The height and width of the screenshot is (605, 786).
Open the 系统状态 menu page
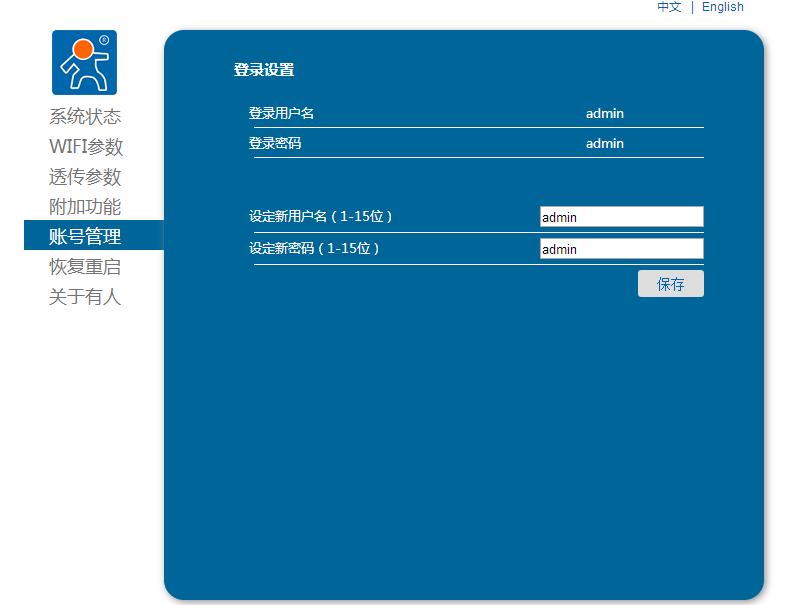pos(85,117)
